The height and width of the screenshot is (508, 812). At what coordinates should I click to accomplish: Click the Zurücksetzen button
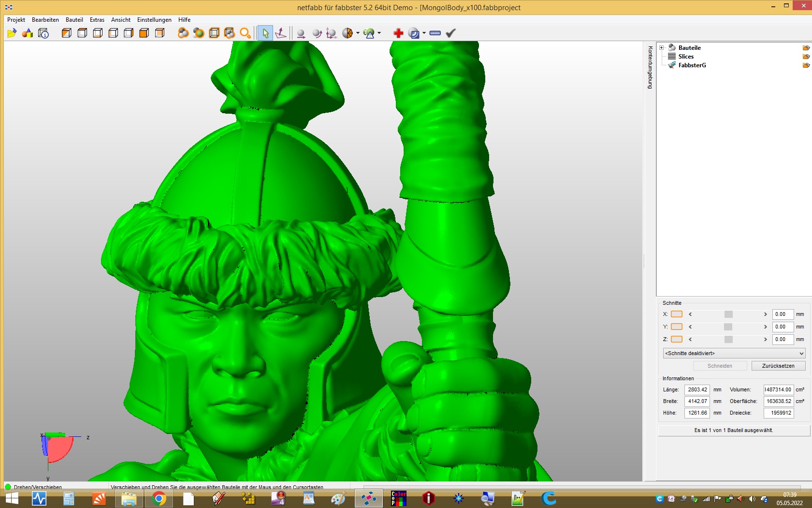pyautogui.click(x=778, y=366)
